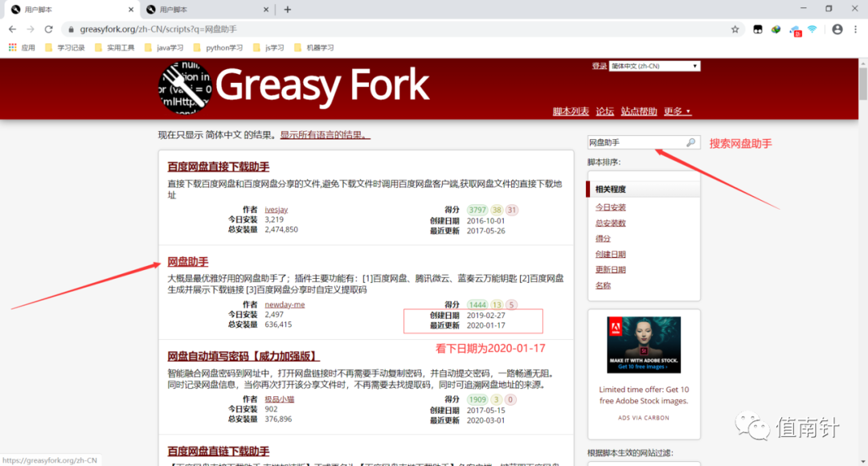Select the 相关程度 sort option
The width and height of the screenshot is (868, 466).
point(643,190)
